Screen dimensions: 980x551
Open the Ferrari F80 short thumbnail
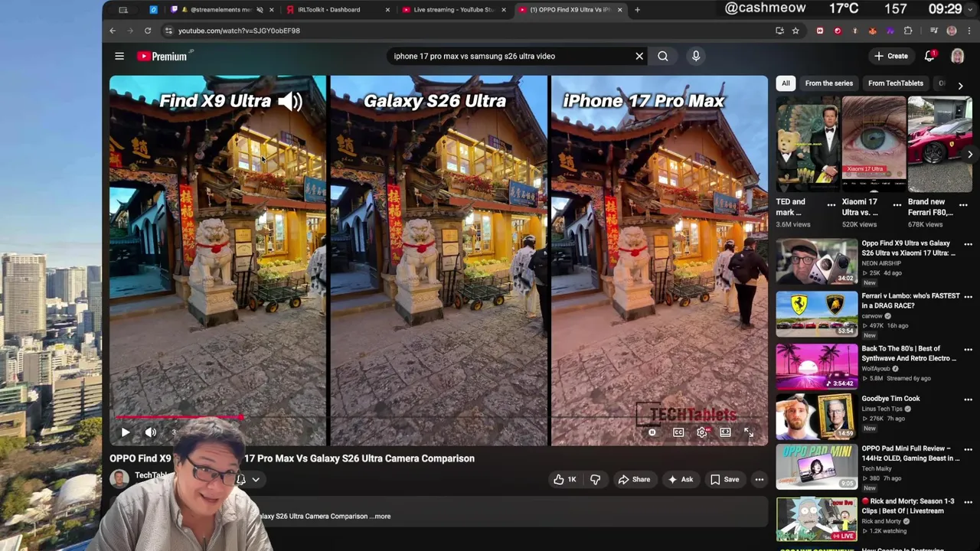tap(939, 144)
